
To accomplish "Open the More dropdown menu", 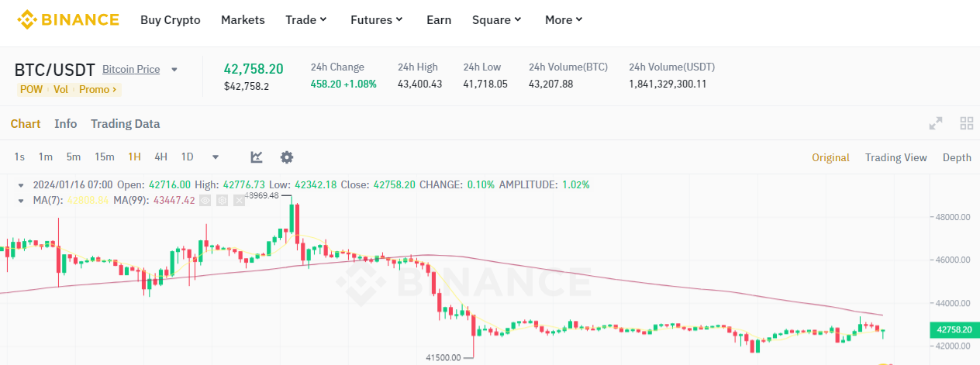I will click(x=564, y=20).
